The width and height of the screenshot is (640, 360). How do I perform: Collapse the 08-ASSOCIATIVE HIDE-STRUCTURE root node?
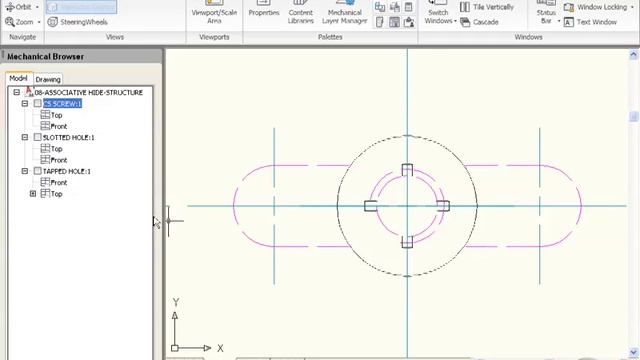pyautogui.click(x=17, y=93)
